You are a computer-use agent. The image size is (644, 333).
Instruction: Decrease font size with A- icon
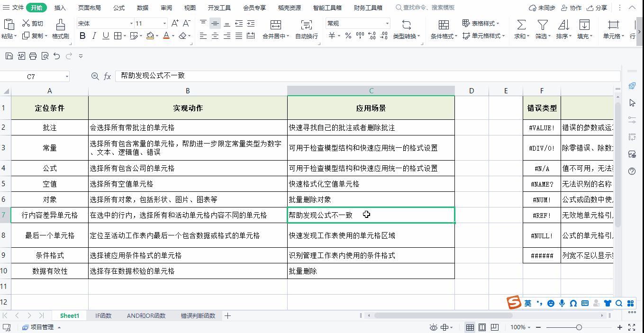coord(186,23)
